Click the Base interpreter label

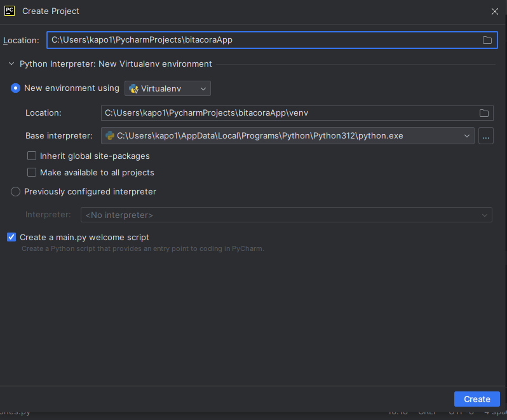click(59, 136)
